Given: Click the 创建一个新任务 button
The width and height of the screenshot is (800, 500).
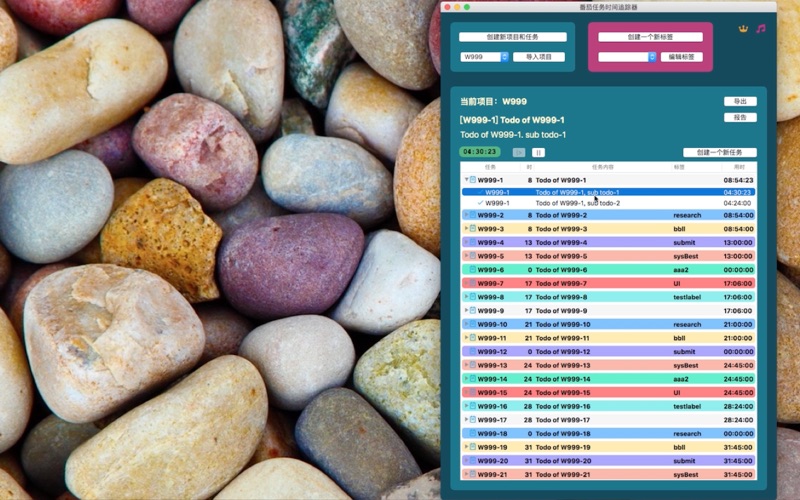Looking at the screenshot, I should (x=719, y=152).
